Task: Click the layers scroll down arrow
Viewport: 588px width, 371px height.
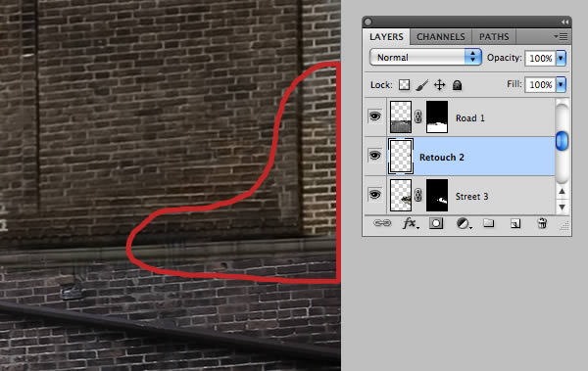Action: (562, 207)
